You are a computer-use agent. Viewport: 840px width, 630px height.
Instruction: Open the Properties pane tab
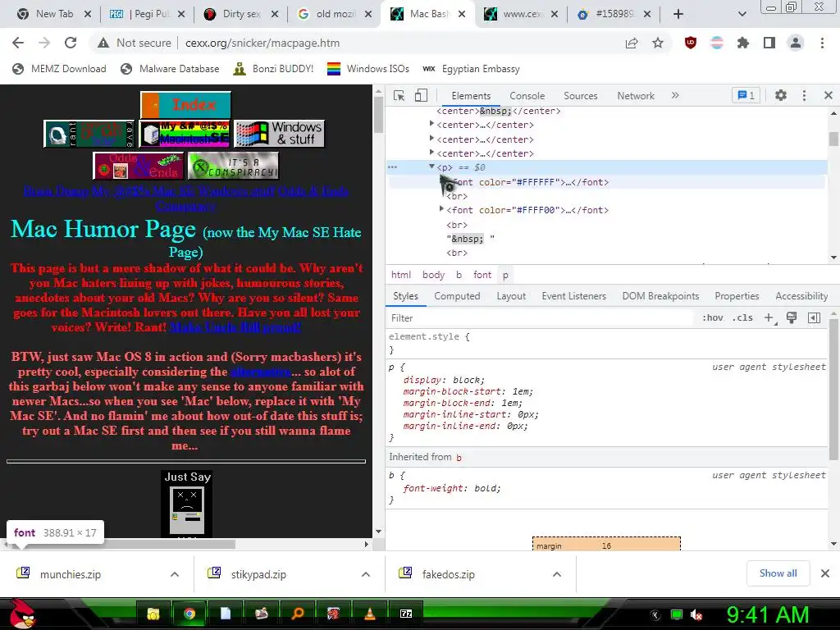tap(737, 295)
